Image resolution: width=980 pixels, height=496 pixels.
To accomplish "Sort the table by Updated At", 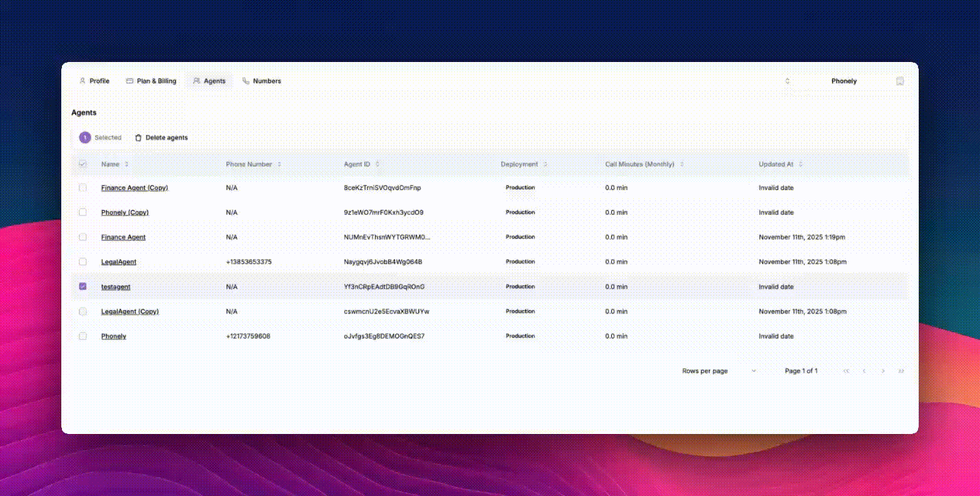I will coord(781,165).
